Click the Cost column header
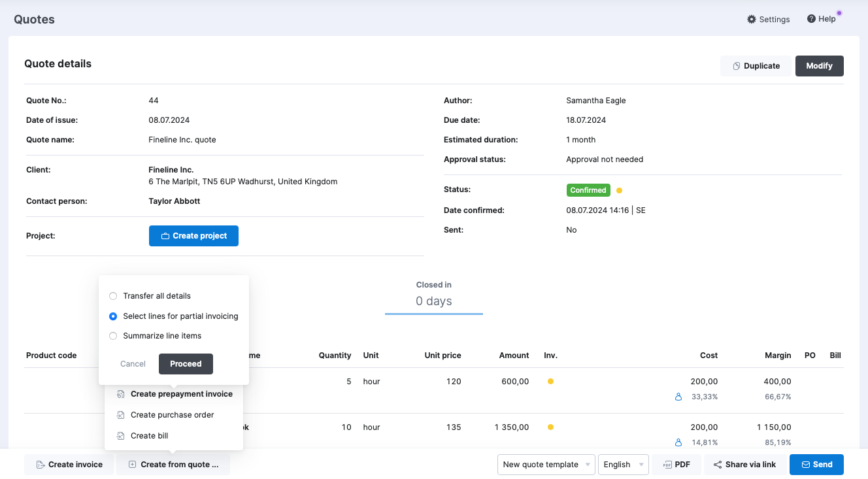The width and height of the screenshot is (868, 479). coord(709,355)
